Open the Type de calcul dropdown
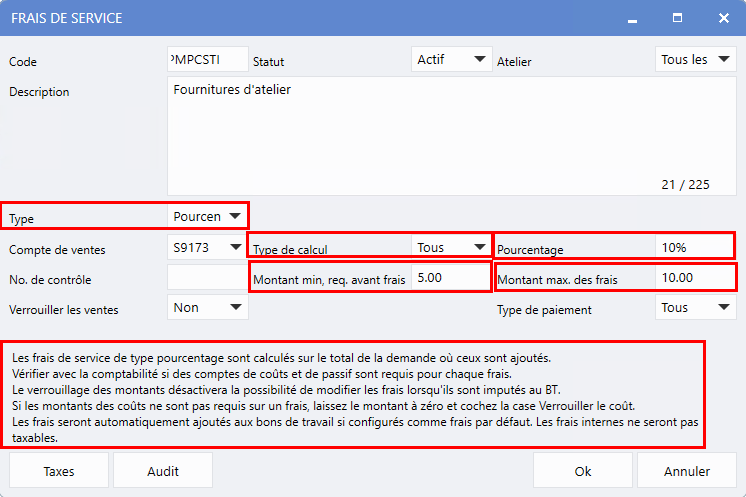The height and width of the screenshot is (497, 746). pyautogui.click(x=451, y=247)
